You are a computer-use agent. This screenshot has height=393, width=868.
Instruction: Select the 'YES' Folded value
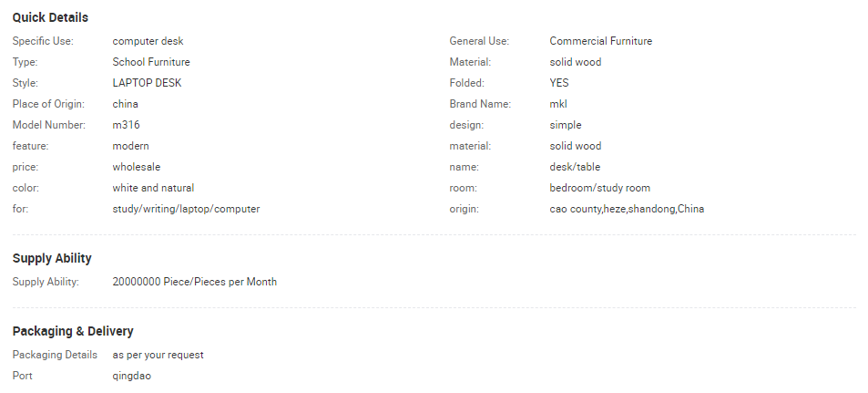pyautogui.click(x=559, y=83)
